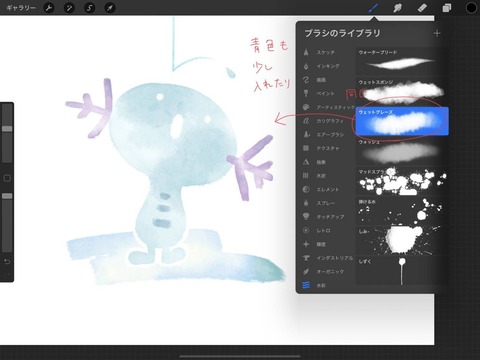Select the 水彩 watercolor waves icon
The width and height of the screenshot is (480, 360).
click(x=306, y=285)
